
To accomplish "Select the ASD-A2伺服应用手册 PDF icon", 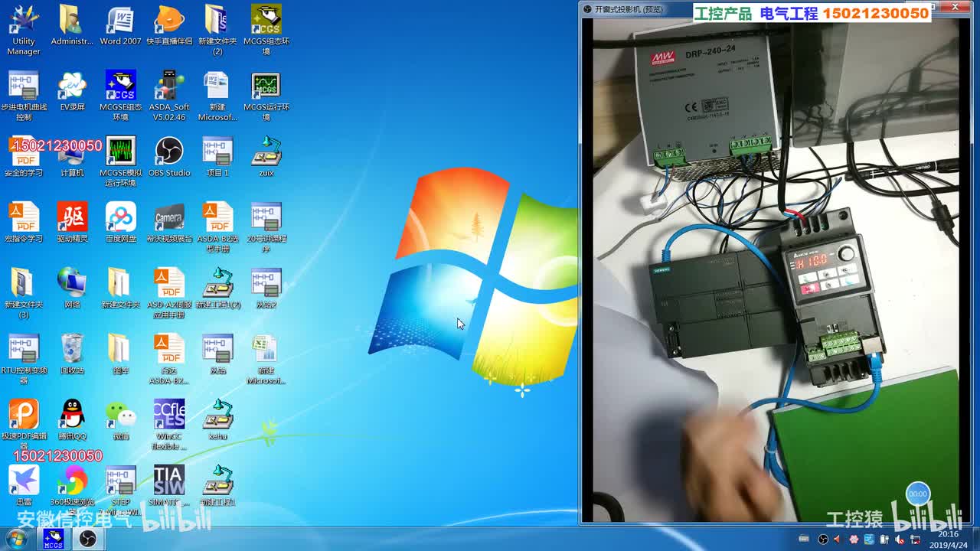I will 169,294.
